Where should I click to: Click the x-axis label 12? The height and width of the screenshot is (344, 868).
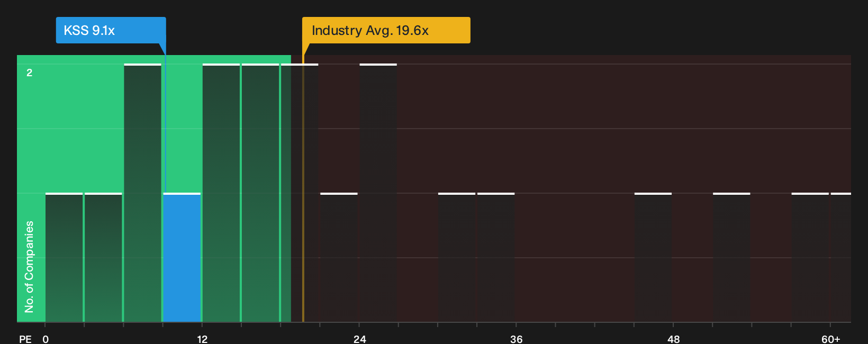click(202, 339)
